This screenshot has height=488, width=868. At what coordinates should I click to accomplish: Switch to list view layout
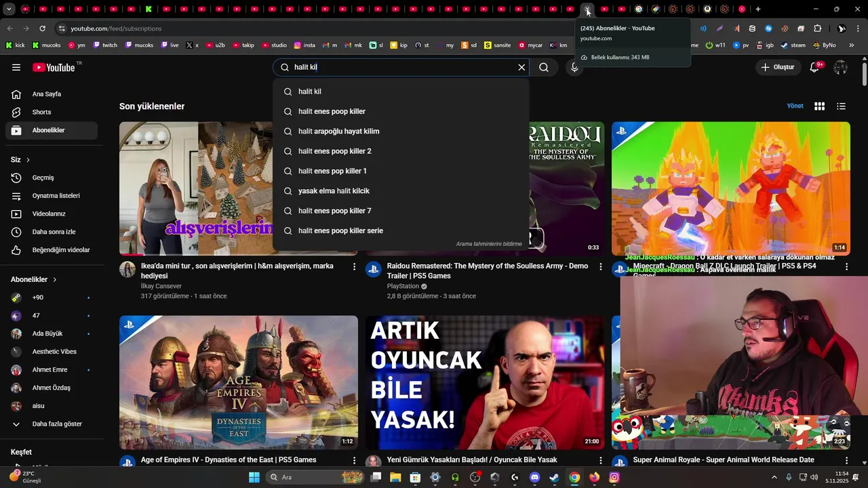tap(841, 106)
